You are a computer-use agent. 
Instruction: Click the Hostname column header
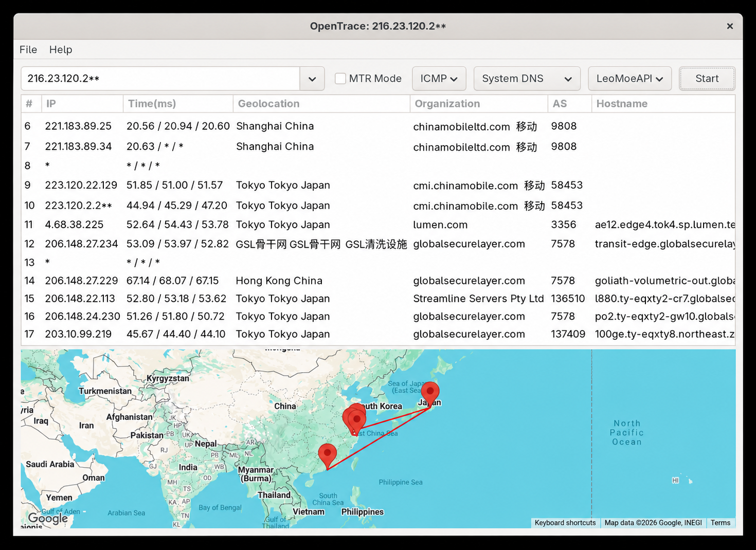point(663,104)
